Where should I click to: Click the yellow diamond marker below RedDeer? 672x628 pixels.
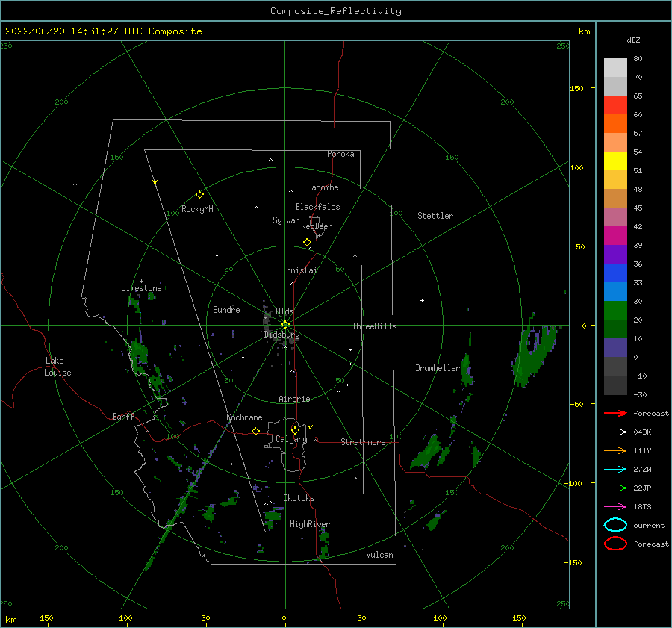[x=307, y=243]
